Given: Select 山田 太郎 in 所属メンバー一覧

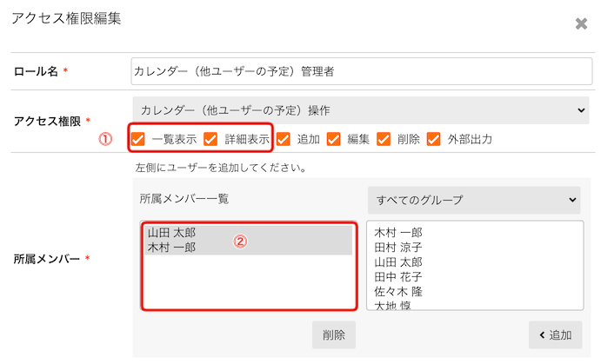Looking at the screenshot, I should tap(249, 233).
